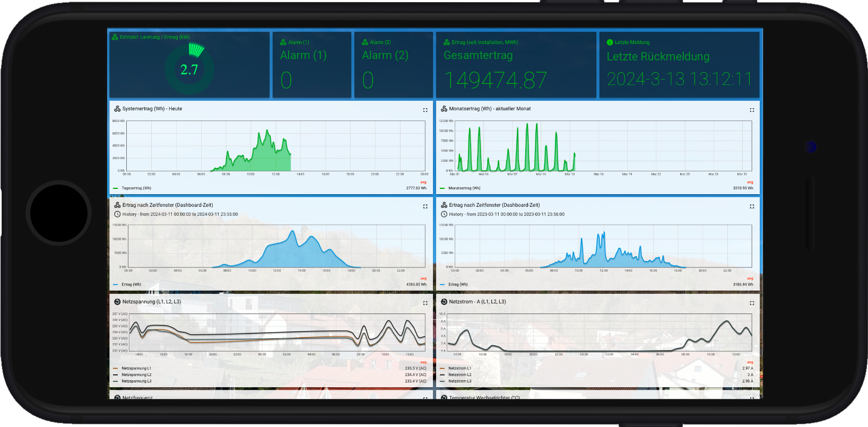Image resolution: width=868 pixels, height=427 pixels.
Task: Click the Systemertrag widget title icon
Action: pos(117,109)
